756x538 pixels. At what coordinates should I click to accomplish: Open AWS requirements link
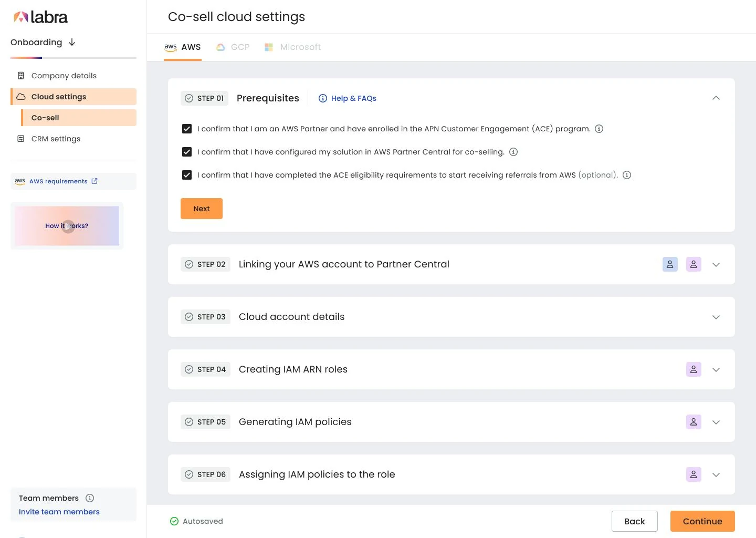pos(73,181)
